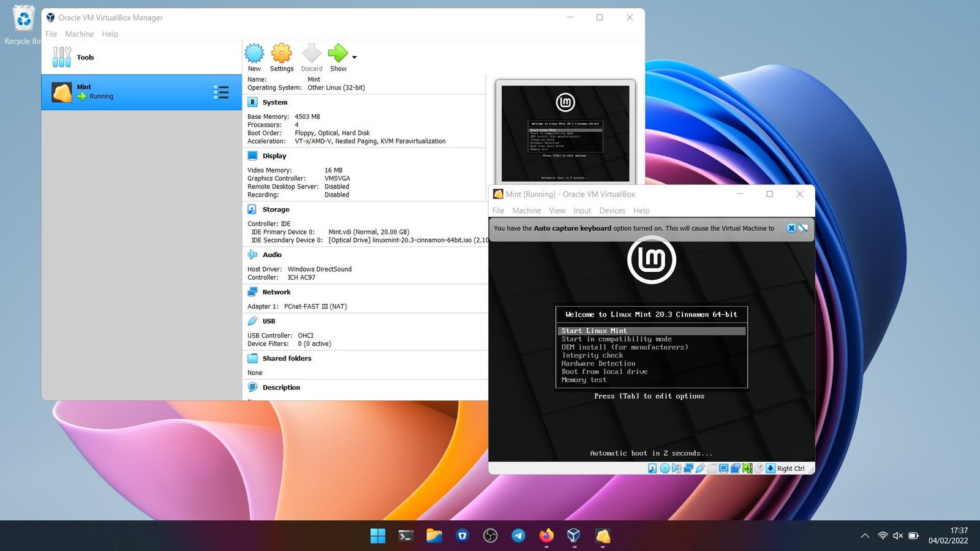Click display indicator in VM status bar
The height and width of the screenshot is (551, 980).
[723, 468]
